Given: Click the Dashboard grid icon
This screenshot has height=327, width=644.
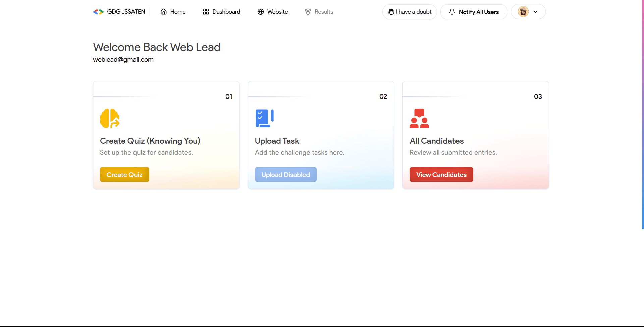Looking at the screenshot, I should point(206,12).
